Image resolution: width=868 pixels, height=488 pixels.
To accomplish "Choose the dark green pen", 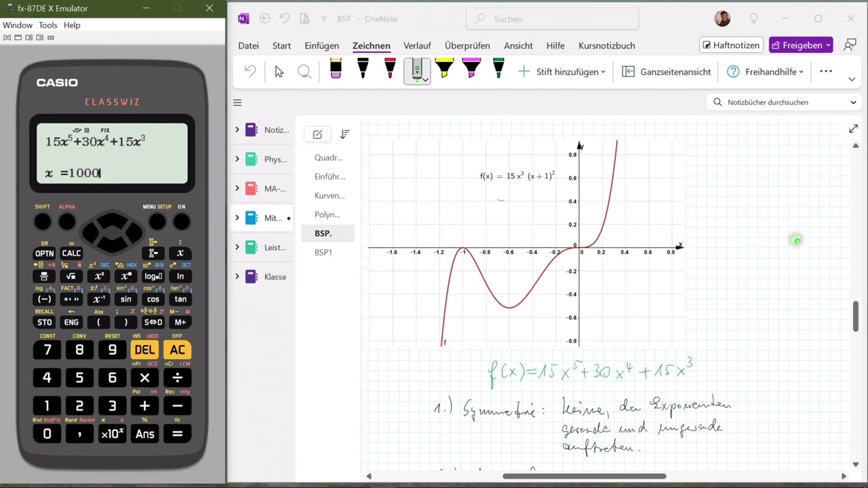I will 498,68.
